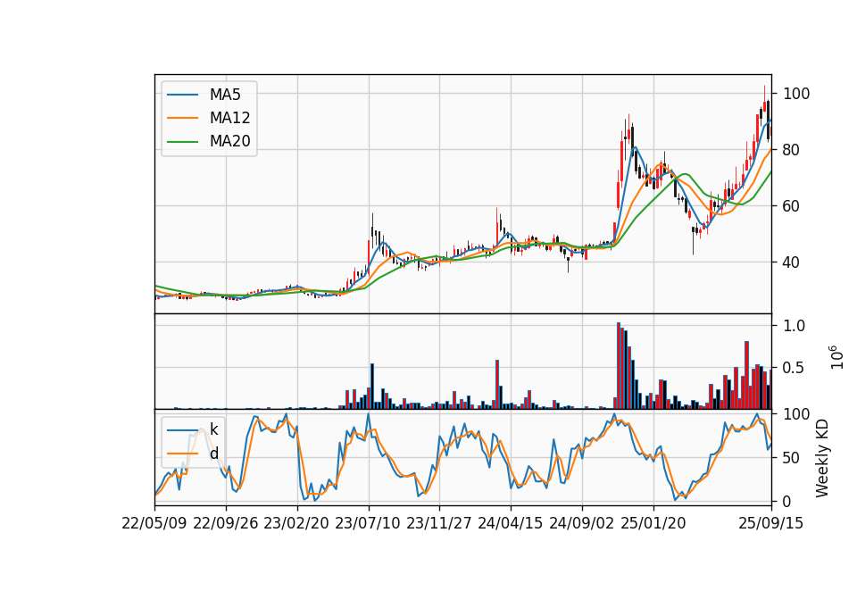Screen dimensions: 857x616
Task: Click the 22/09/26 date axis label
Action: 226,523
